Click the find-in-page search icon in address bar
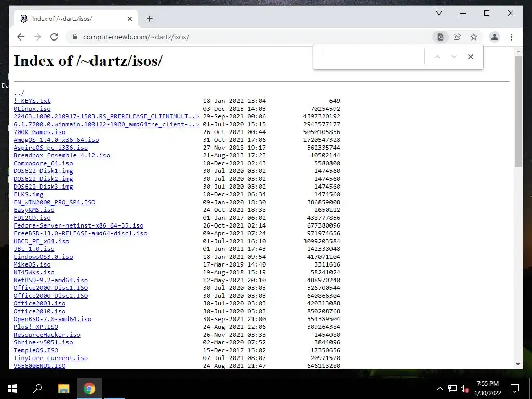This screenshot has height=399, width=532. (x=441, y=37)
